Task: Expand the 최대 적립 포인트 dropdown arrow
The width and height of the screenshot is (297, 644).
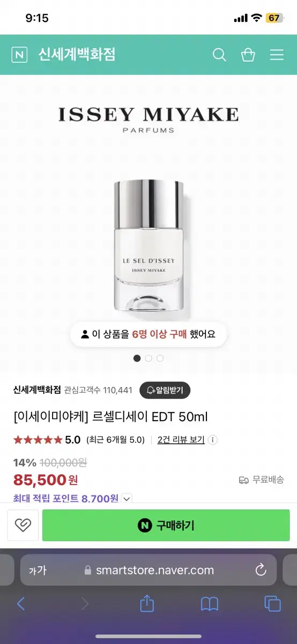Action: tap(127, 499)
